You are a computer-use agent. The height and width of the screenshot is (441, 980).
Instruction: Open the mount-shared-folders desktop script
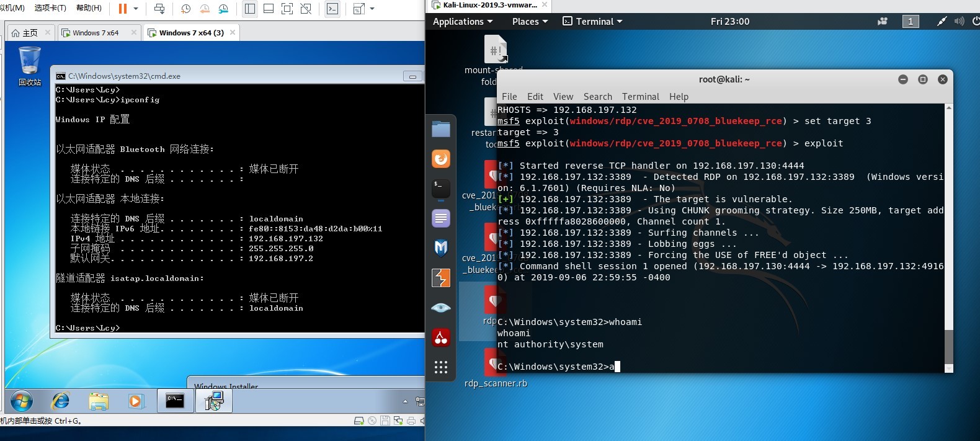[x=495, y=60]
